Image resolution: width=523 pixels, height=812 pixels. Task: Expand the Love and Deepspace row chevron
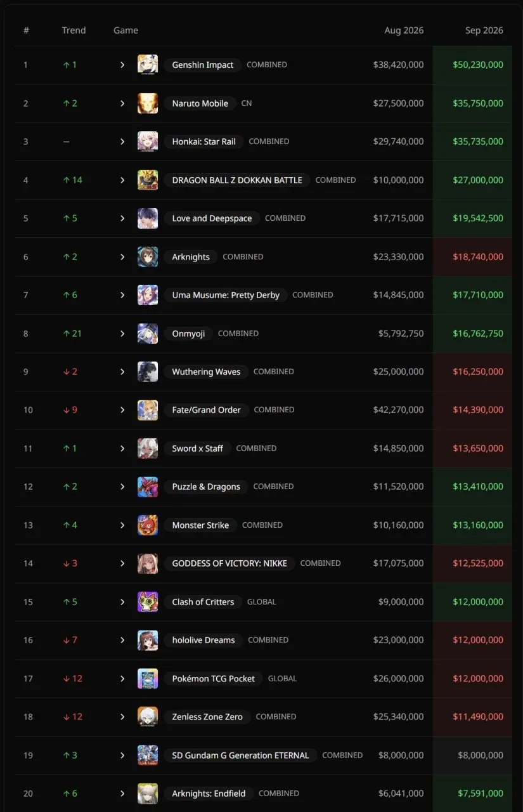[122, 218]
